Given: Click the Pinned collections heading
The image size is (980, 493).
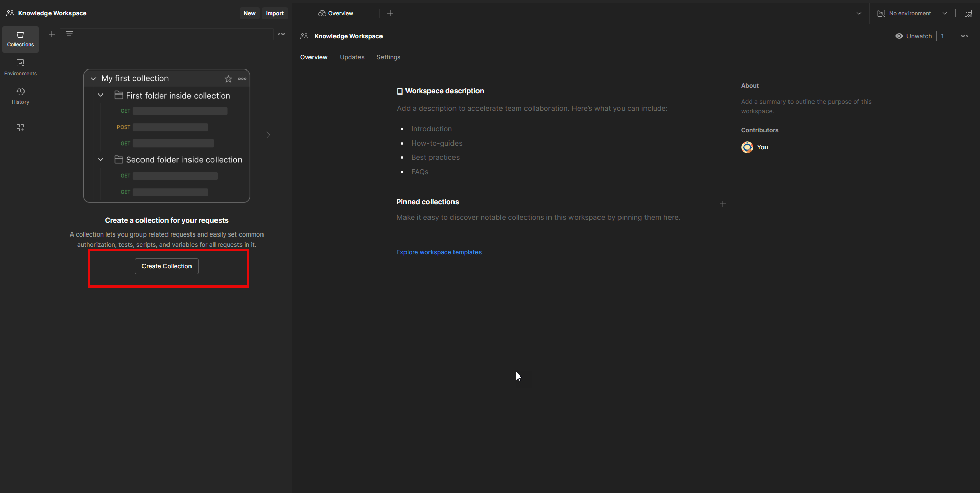Looking at the screenshot, I should 427,202.
